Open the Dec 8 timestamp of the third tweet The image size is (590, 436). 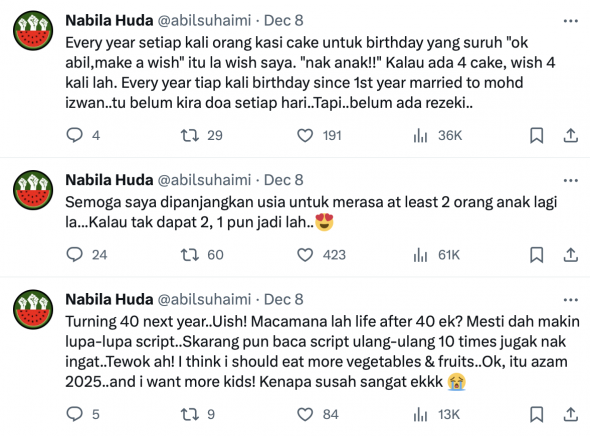pos(283,299)
